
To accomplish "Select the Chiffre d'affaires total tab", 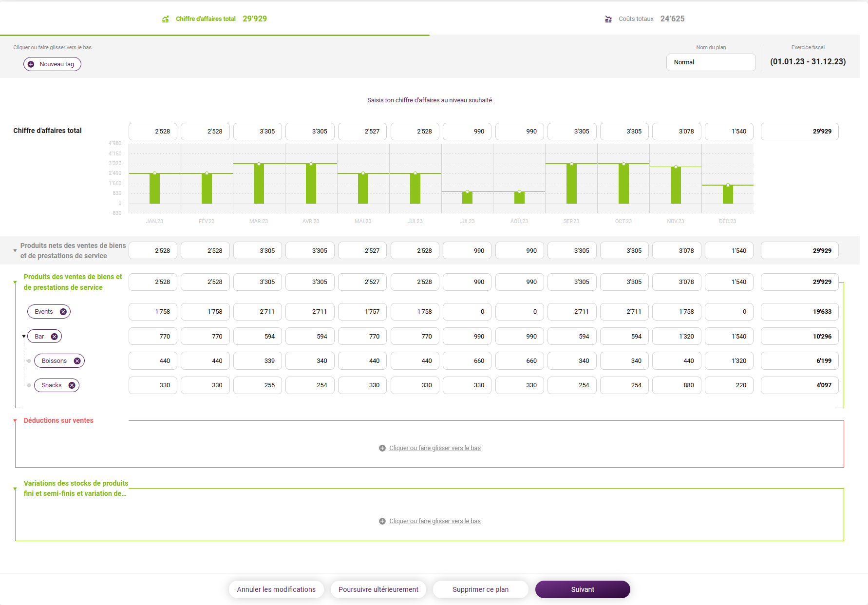I will click(214, 19).
